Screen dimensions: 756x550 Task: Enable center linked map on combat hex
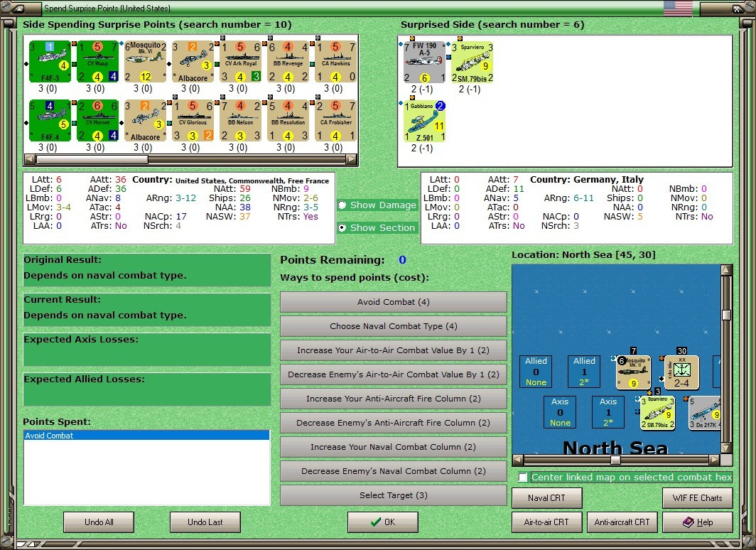coord(523,478)
